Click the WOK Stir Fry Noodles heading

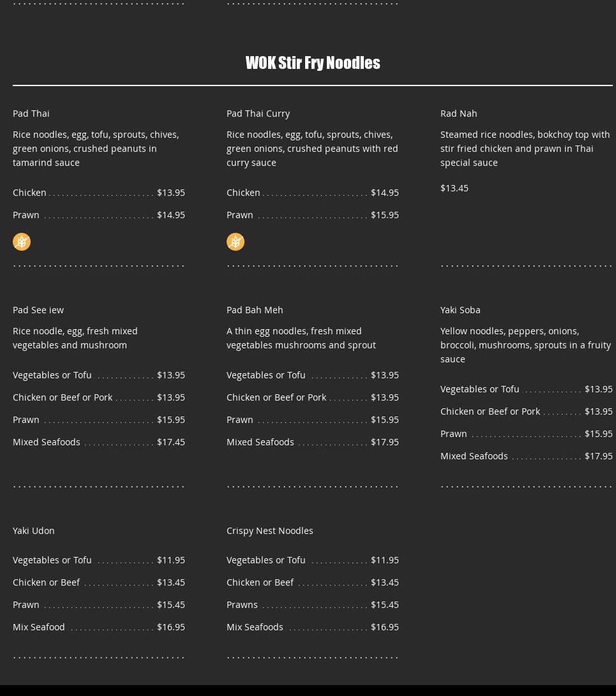[313, 63]
